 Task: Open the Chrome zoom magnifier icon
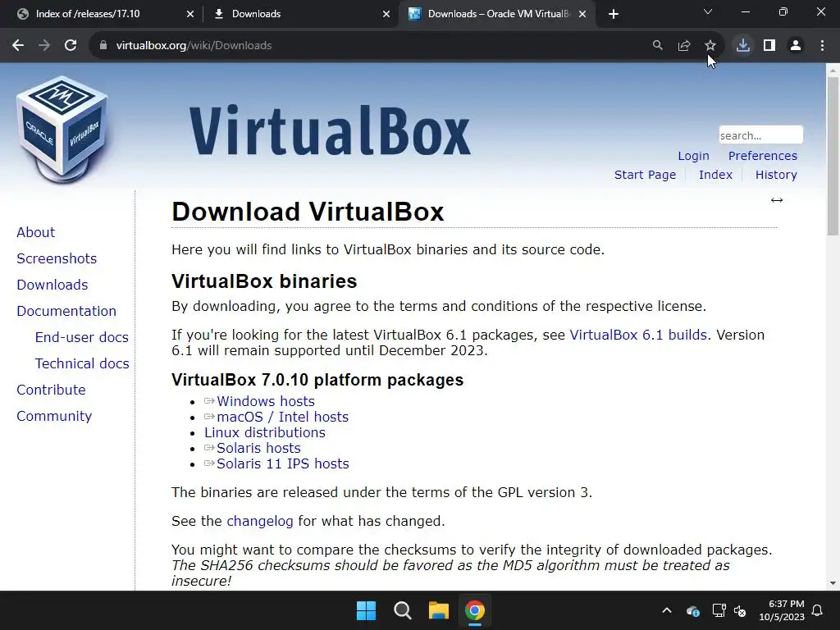coord(657,46)
